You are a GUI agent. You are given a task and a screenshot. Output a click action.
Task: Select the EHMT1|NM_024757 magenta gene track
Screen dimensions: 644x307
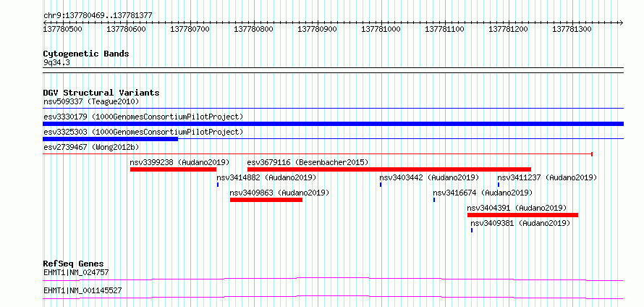(x=333, y=279)
